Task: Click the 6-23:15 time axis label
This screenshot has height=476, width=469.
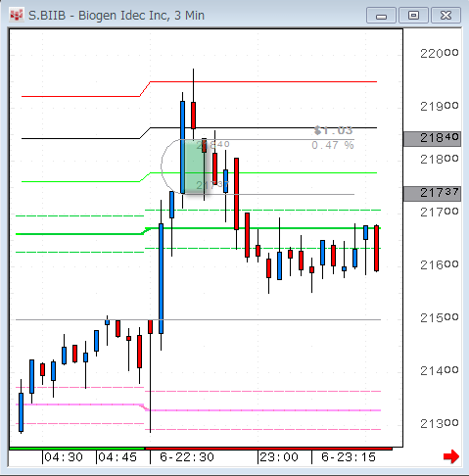Action: pos(349,457)
